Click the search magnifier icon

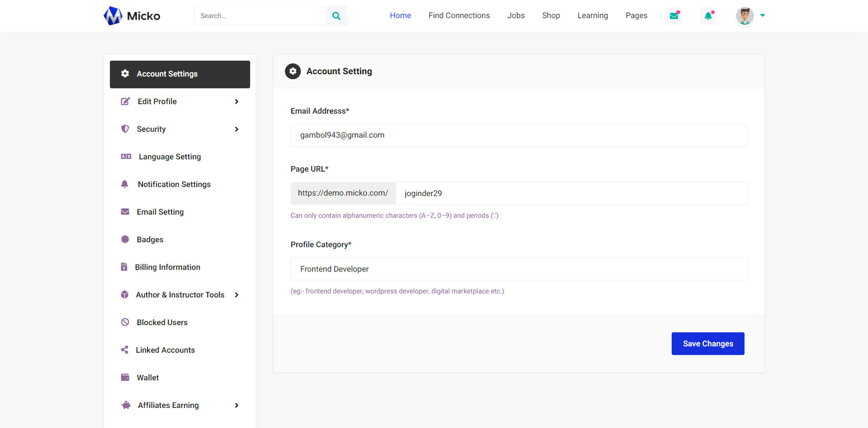[x=336, y=16]
